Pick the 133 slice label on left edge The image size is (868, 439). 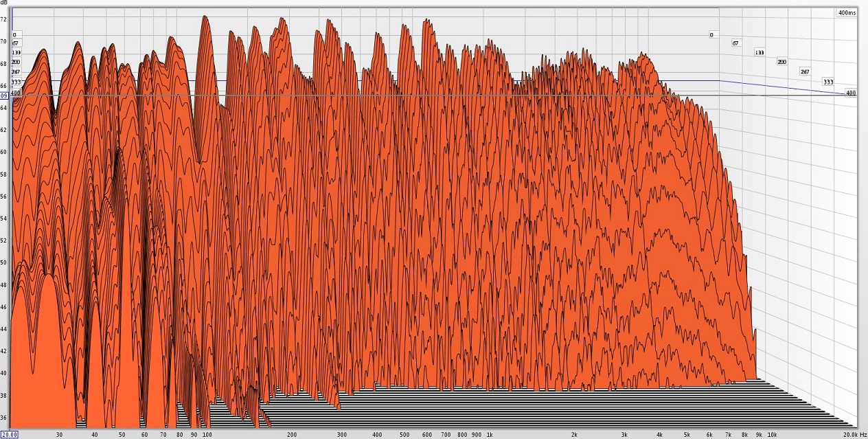point(16,52)
